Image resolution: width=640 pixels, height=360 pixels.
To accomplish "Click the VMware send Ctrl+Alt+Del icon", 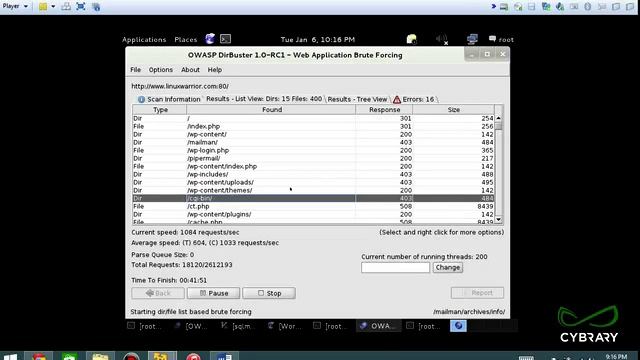I will [x=66, y=7].
